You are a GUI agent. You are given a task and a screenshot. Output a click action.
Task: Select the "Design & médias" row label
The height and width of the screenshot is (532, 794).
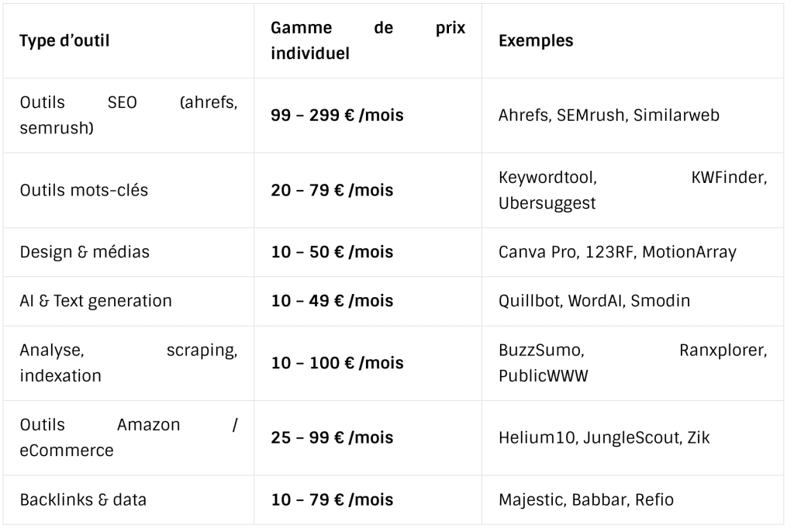tap(85, 252)
